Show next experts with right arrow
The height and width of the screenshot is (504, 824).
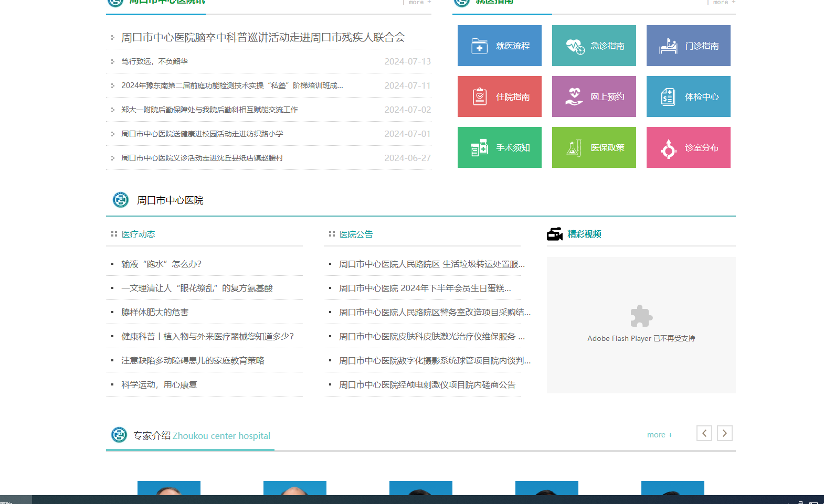(725, 433)
